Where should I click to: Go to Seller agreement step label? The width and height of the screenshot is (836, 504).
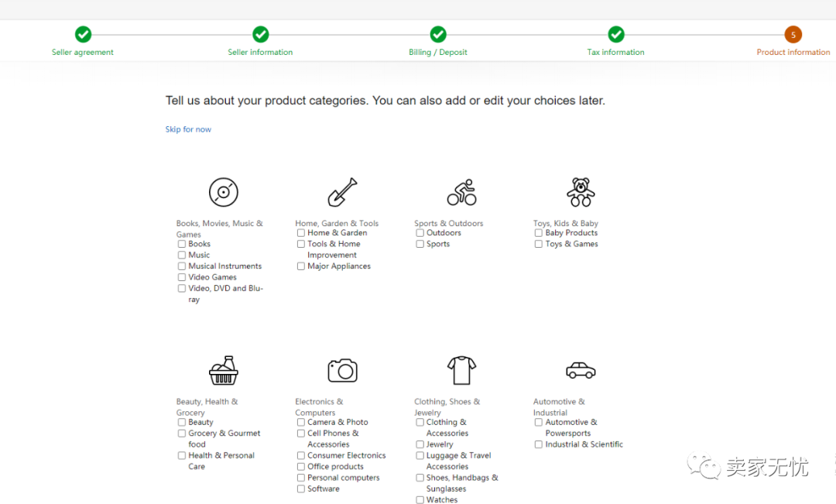[x=83, y=53]
